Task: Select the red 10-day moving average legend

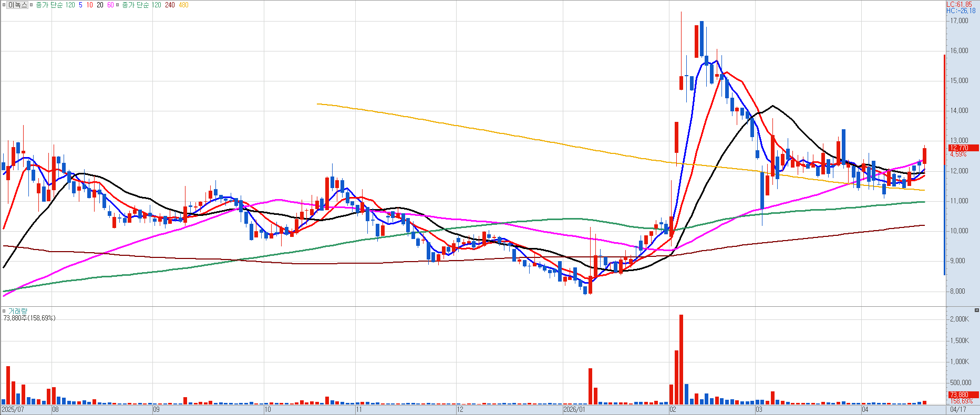Action: (90, 5)
